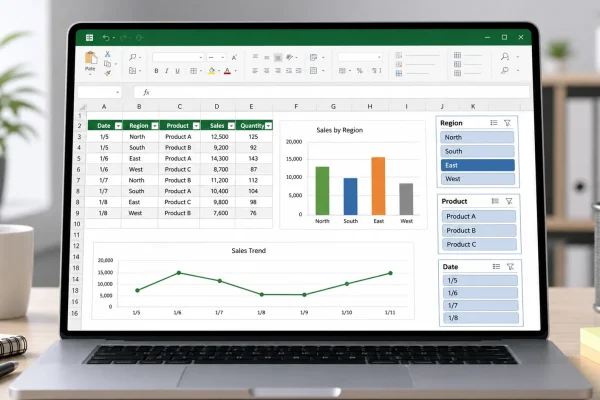Image resolution: width=600 pixels, height=400 pixels.
Task: Toggle South in the Region slicer
Action: (477, 151)
